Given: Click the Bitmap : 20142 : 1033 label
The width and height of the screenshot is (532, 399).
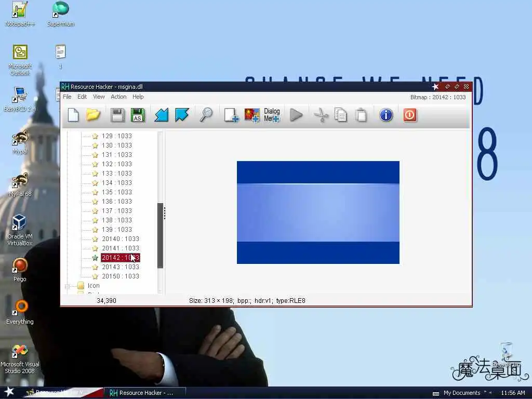Looking at the screenshot, I should 438,97.
